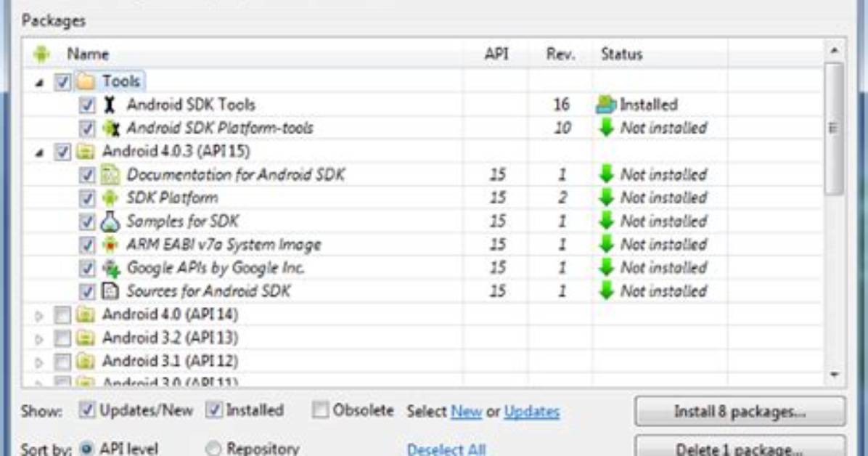The height and width of the screenshot is (456, 868).
Task: Click the green download arrow for Documentation row
Action: click(x=607, y=174)
